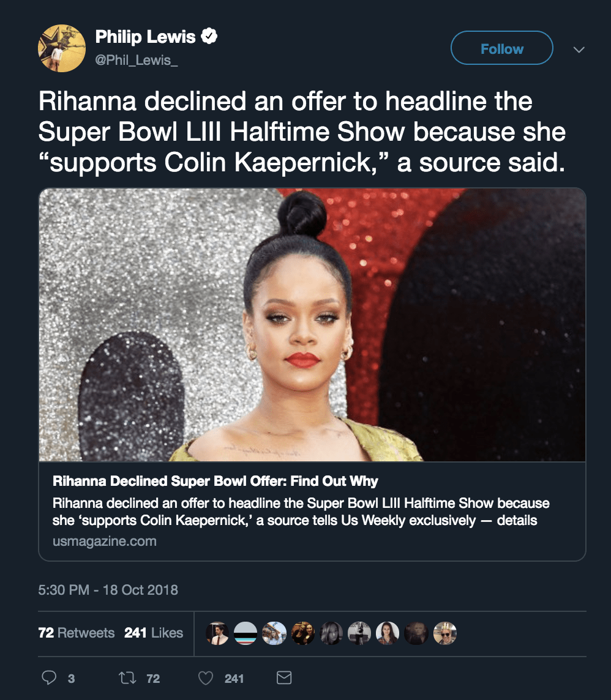View the 72 Retweets list
This screenshot has width=611, height=700.
click(76, 633)
